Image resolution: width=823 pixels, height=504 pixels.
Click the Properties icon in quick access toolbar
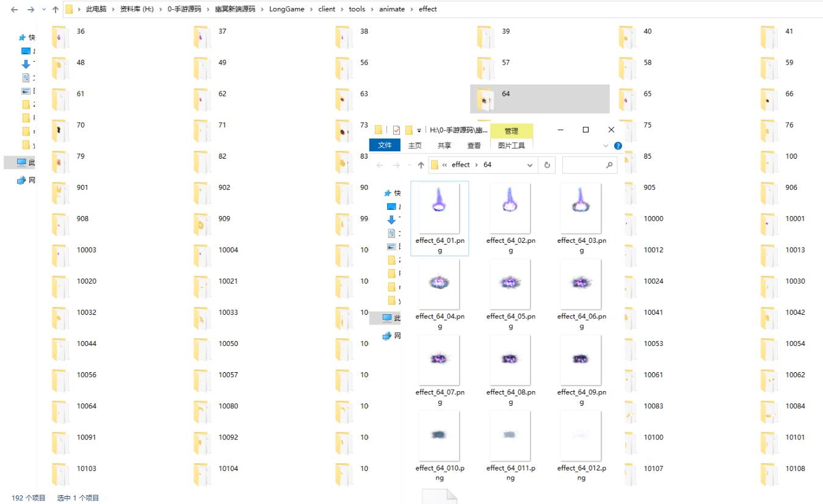pyautogui.click(x=396, y=130)
